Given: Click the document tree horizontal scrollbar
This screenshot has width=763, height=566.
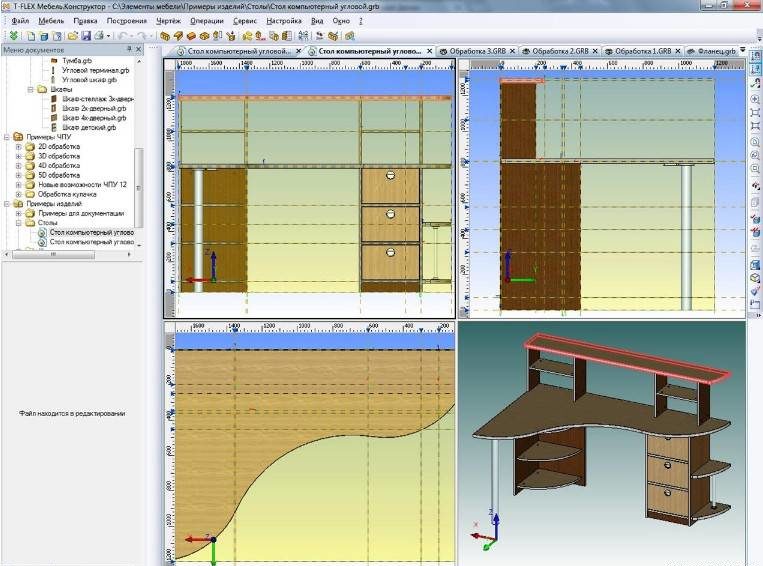Looking at the screenshot, I should click(54, 254).
